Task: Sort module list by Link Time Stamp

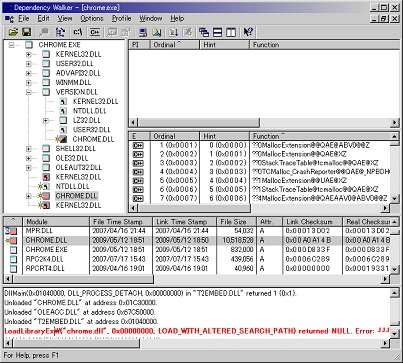Action: 184,222
